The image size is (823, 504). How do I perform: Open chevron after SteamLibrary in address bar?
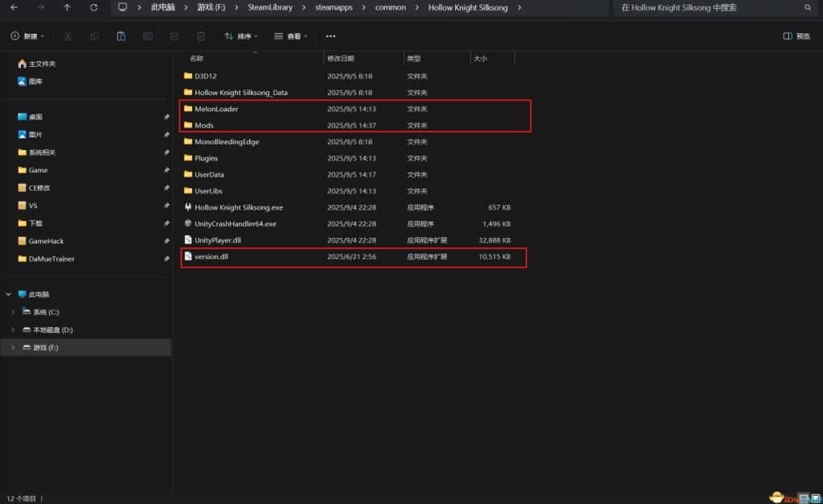coord(304,7)
